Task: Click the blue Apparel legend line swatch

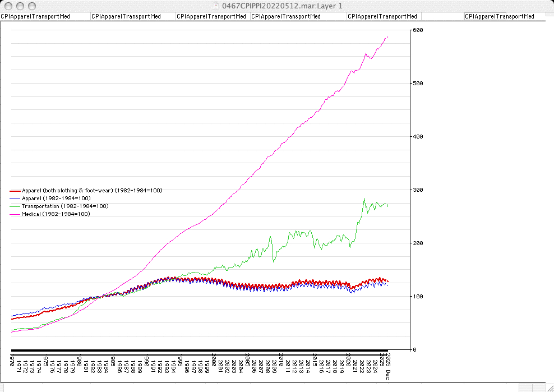Action: coord(16,199)
